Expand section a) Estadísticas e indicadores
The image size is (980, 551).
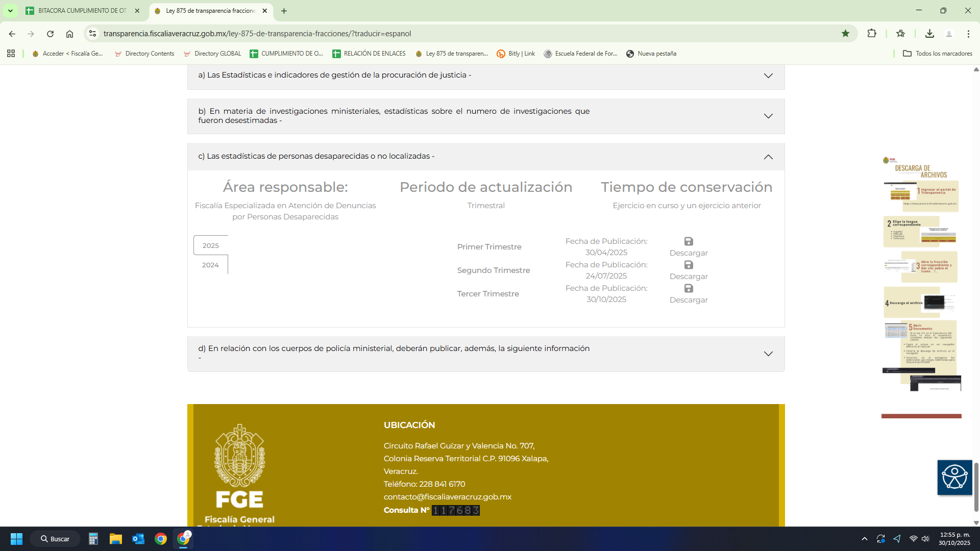tap(768, 76)
